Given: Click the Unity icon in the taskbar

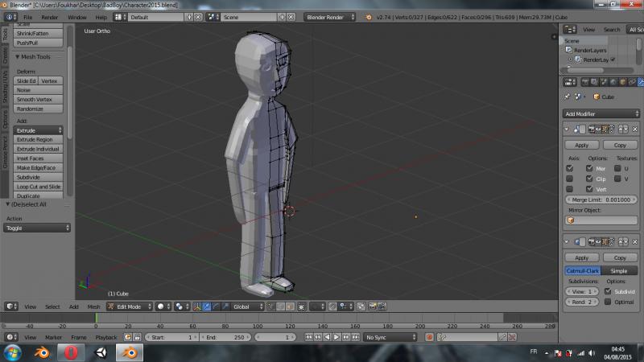Looking at the screenshot, I should click(x=101, y=352).
